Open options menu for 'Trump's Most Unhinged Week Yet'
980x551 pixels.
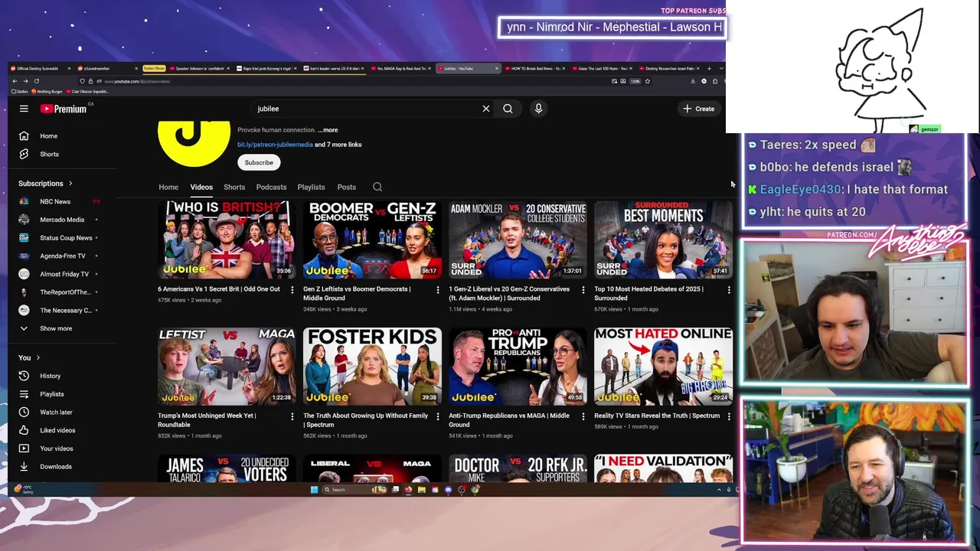tap(292, 416)
